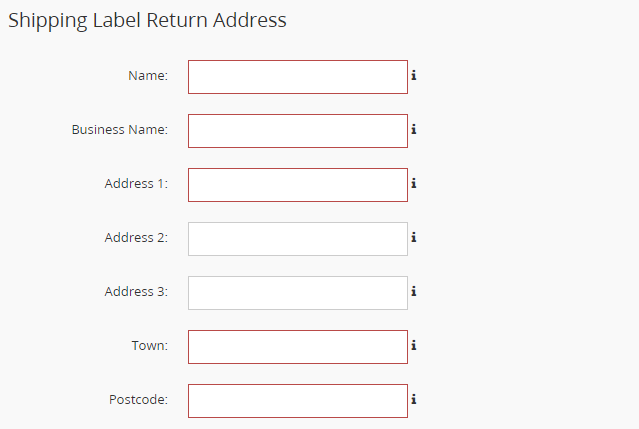This screenshot has height=429, width=639.
Task: Activate the Address 3 input field
Action: (298, 293)
